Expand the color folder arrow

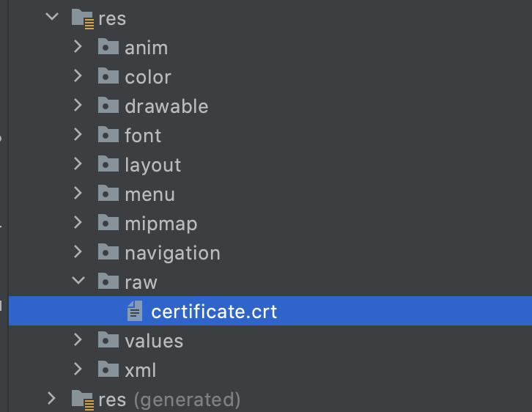pyautogui.click(x=78, y=76)
